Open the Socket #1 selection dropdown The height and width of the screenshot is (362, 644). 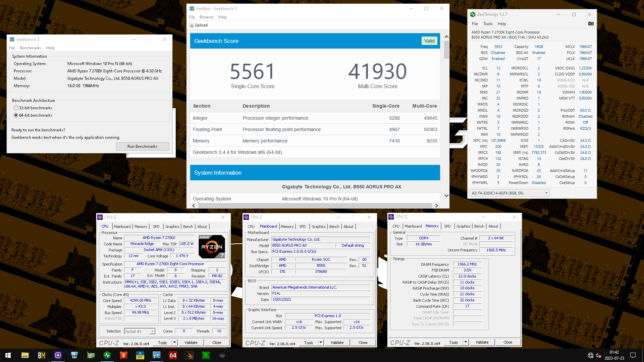[140, 331]
